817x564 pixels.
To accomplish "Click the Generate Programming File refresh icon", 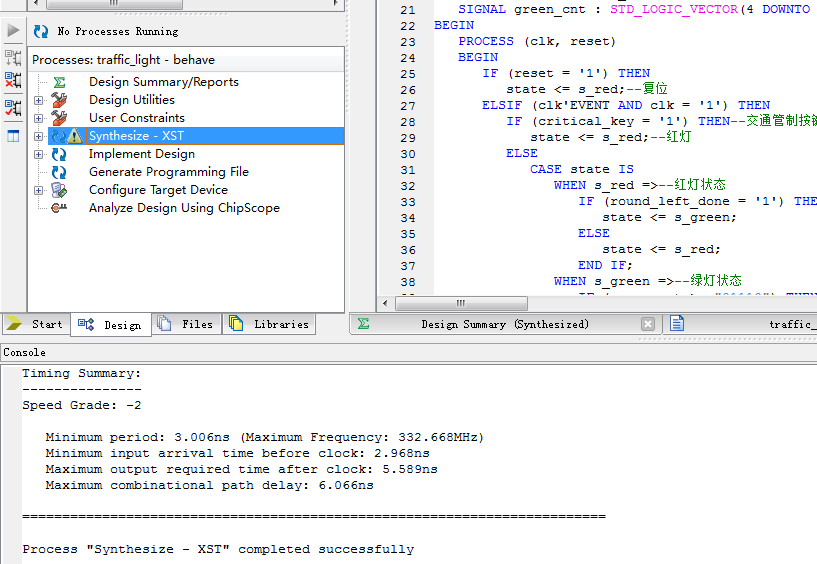I will tap(59, 172).
